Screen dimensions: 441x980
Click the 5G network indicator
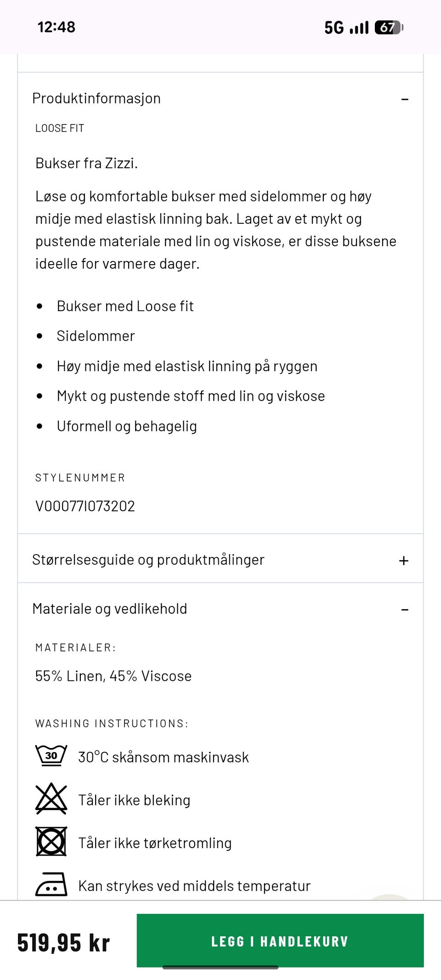[x=334, y=28]
